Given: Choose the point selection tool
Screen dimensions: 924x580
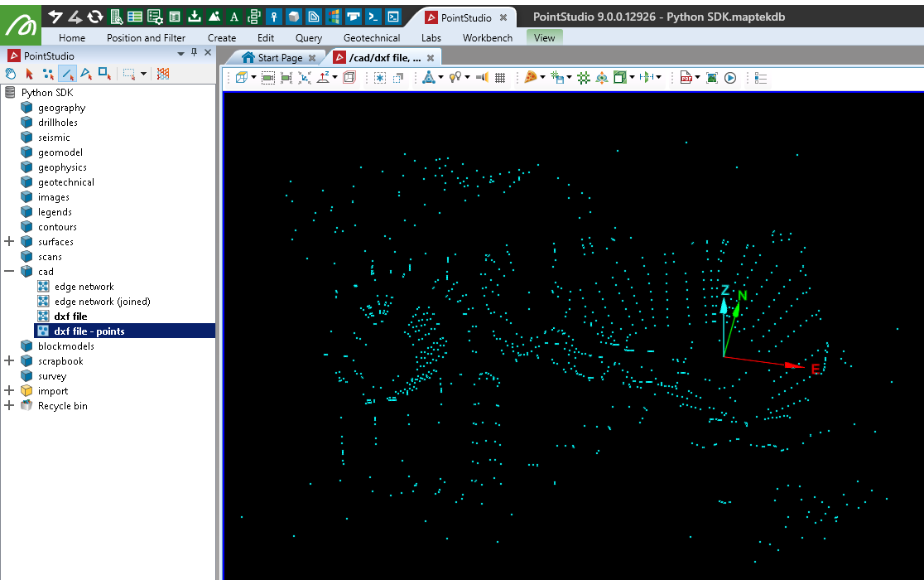Looking at the screenshot, I should point(48,74).
